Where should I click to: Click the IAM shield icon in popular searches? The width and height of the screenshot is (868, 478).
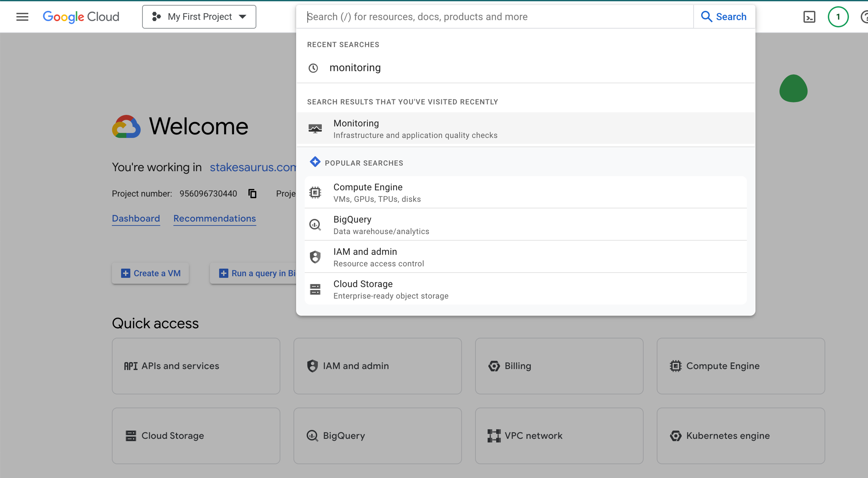pos(315,257)
